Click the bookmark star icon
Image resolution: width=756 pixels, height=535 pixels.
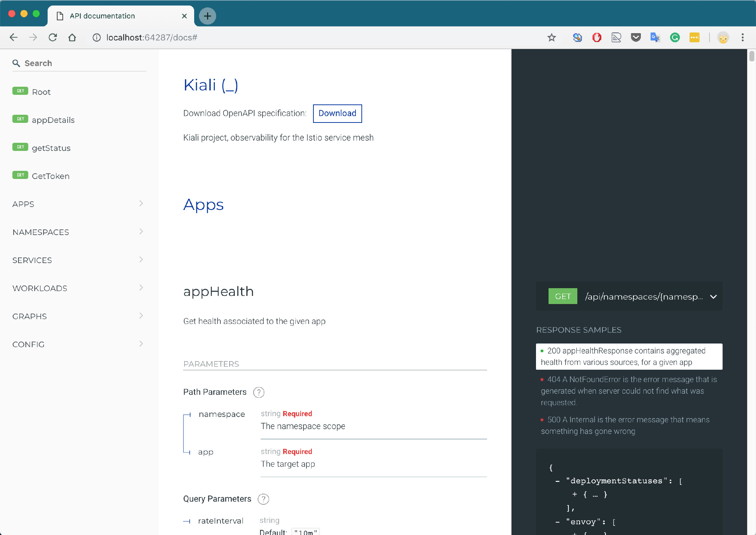tap(551, 38)
